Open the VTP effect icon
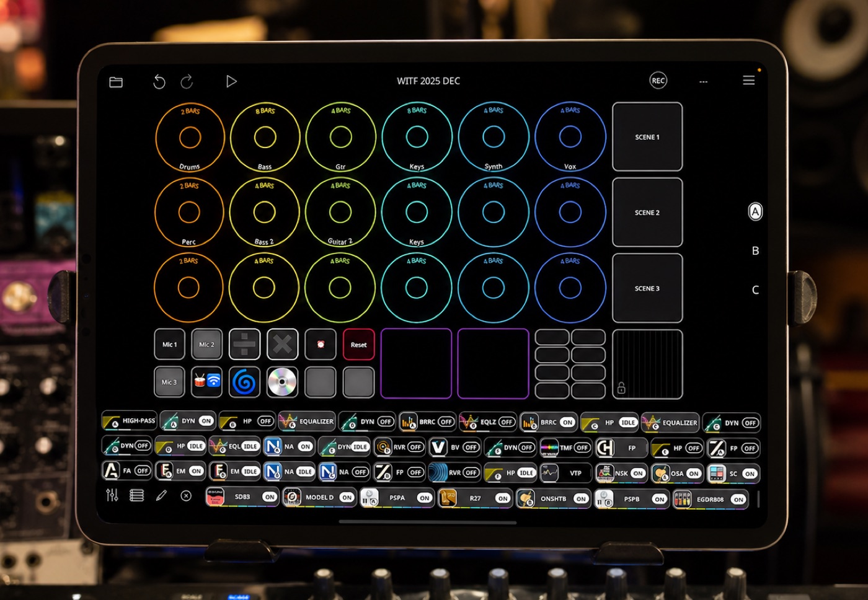The width and height of the screenshot is (868, 600). coord(549,473)
